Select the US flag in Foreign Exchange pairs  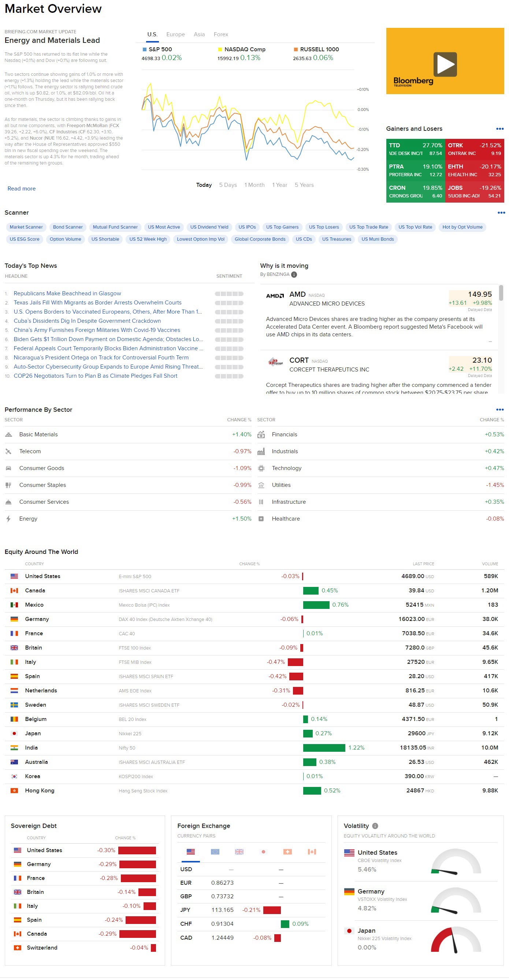pos(191,852)
